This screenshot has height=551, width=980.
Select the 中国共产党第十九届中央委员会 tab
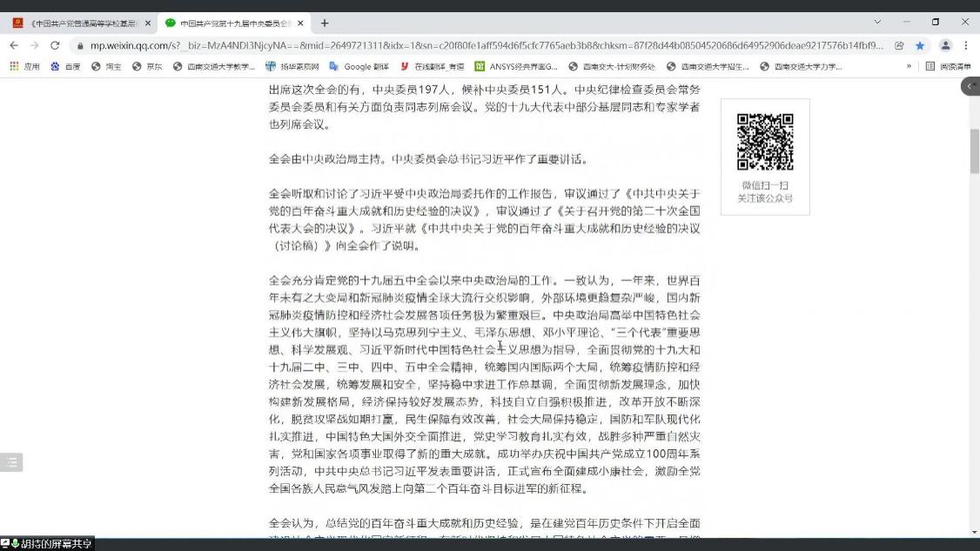[x=231, y=23]
